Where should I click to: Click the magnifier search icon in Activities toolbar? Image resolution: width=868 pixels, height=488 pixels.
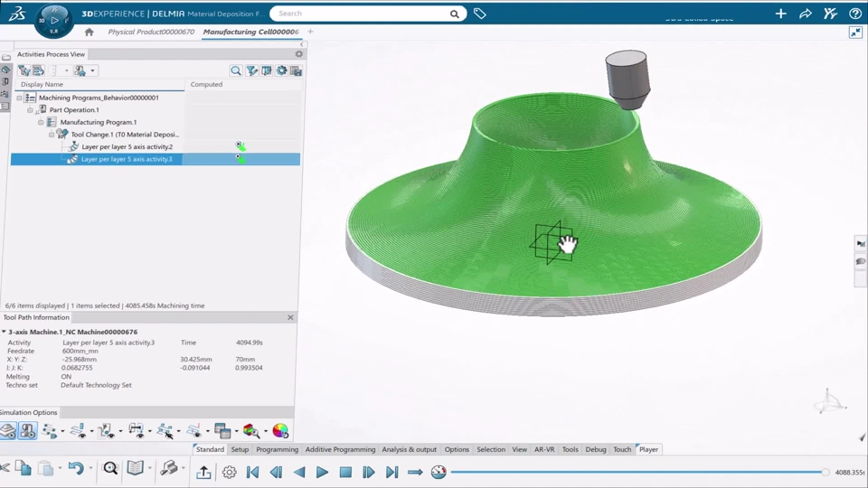(236, 70)
